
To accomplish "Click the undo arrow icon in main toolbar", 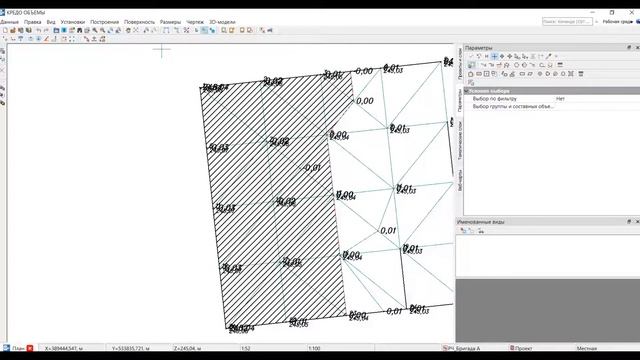I will 38,30.
